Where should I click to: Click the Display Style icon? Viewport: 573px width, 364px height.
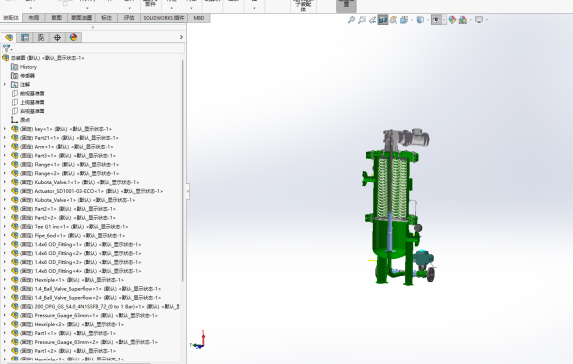pos(420,20)
